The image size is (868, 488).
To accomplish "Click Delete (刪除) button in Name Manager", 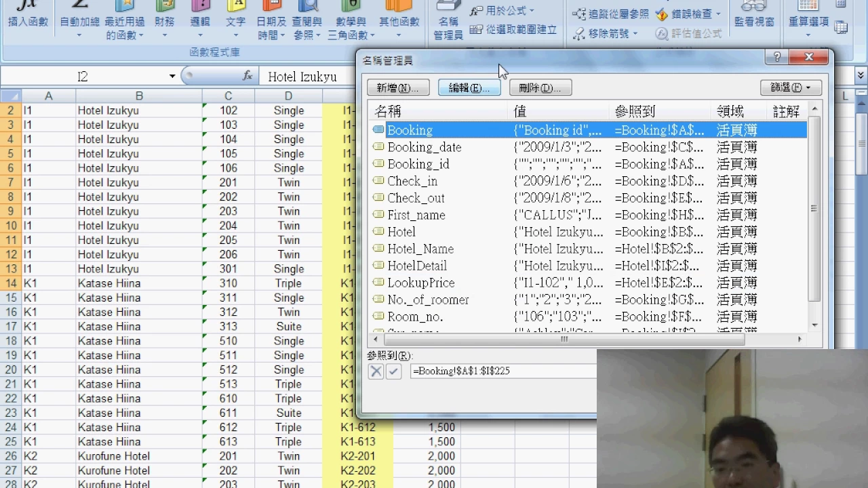I will [x=540, y=87].
